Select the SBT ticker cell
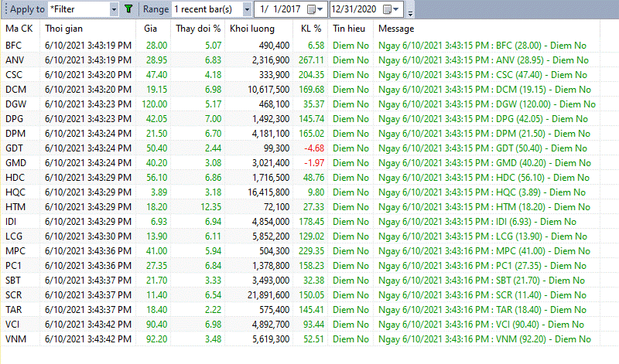The height and width of the screenshot is (364, 619). [x=13, y=281]
